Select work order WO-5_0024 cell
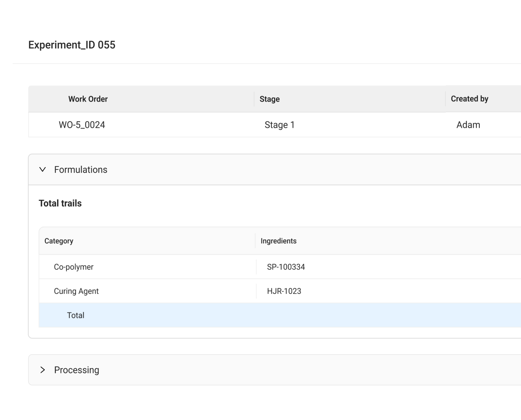The width and height of the screenshot is (521, 420). click(82, 125)
